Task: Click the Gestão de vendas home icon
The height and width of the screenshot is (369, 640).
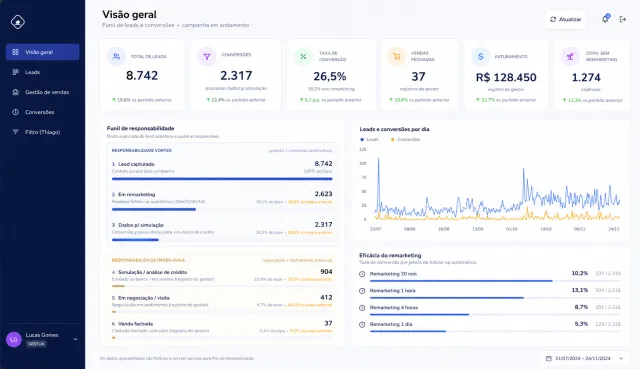Action: [16, 92]
